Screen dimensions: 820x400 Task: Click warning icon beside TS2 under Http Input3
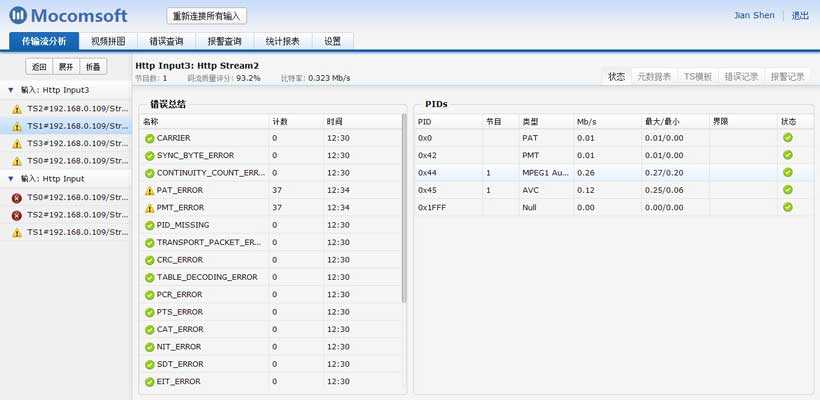pyautogui.click(x=17, y=109)
